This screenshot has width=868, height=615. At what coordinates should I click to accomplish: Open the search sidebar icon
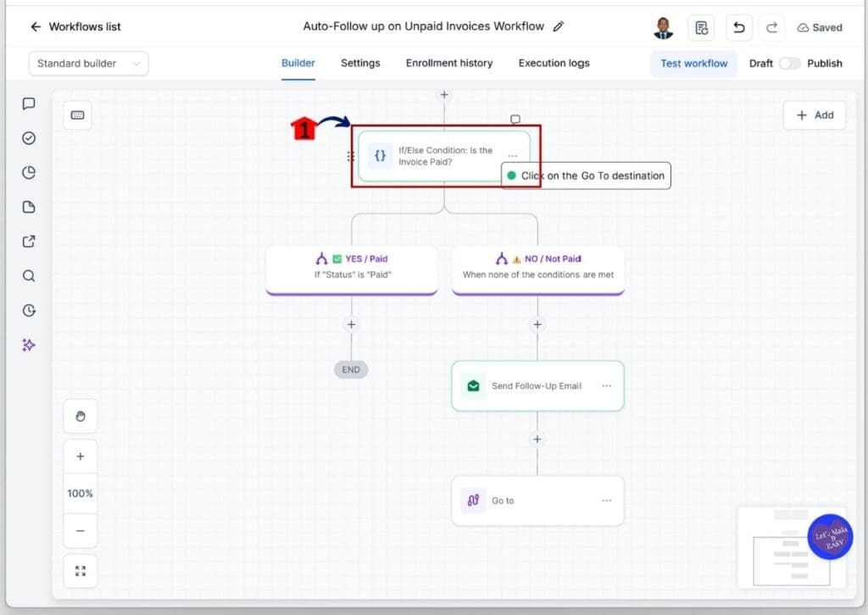pos(29,276)
